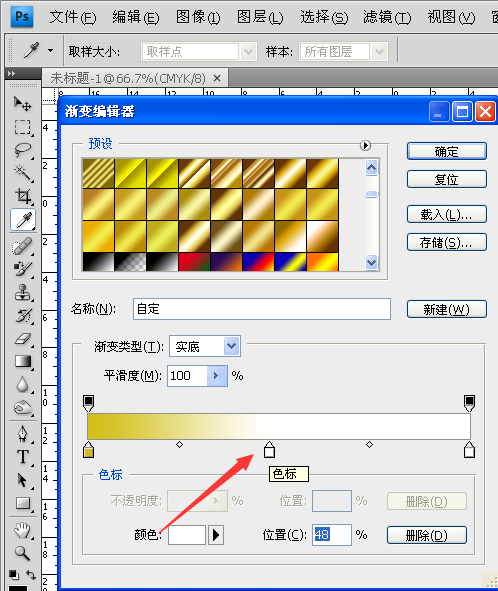Select the Move tool
498x591 pixels.
pos(23,103)
